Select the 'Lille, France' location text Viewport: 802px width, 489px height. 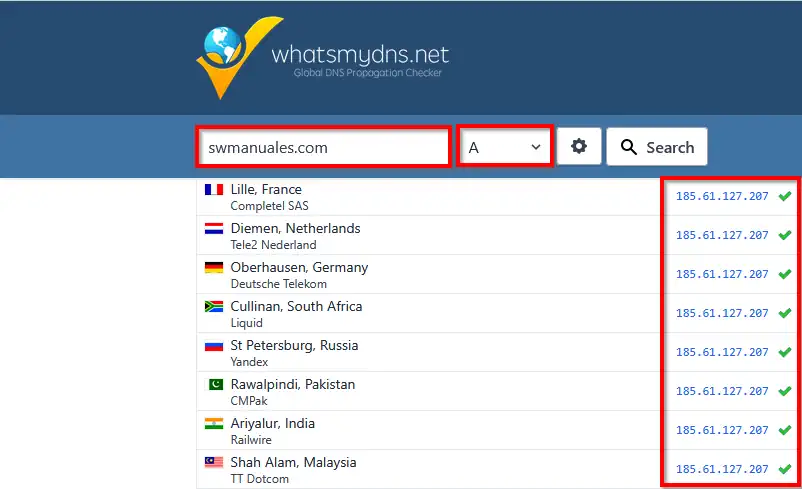[266, 189]
